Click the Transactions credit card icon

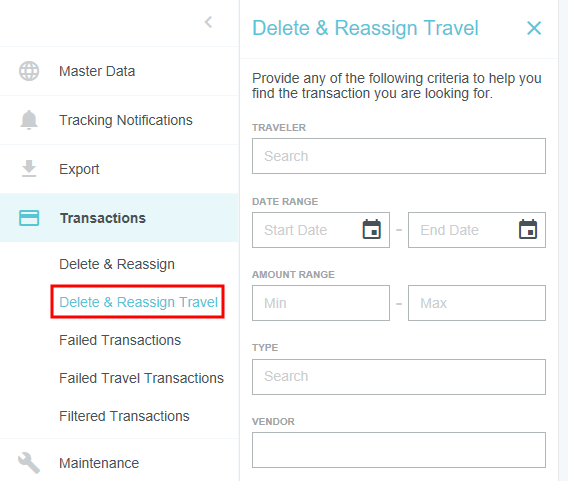click(29, 218)
